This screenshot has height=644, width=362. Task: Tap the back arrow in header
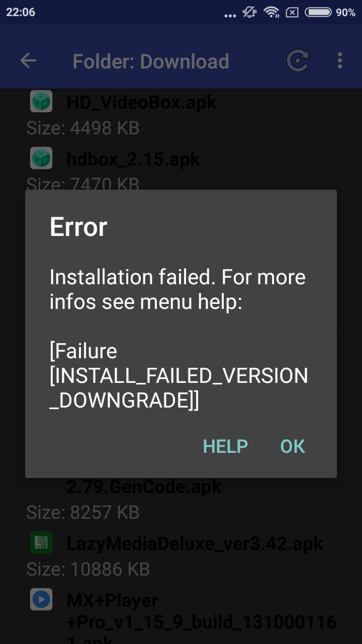tap(28, 61)
